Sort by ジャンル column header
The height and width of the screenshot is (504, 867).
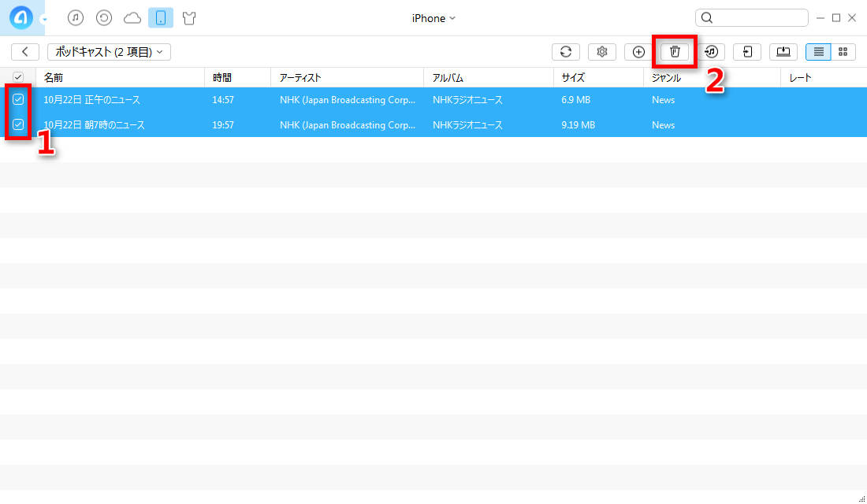tap(713, 77)
